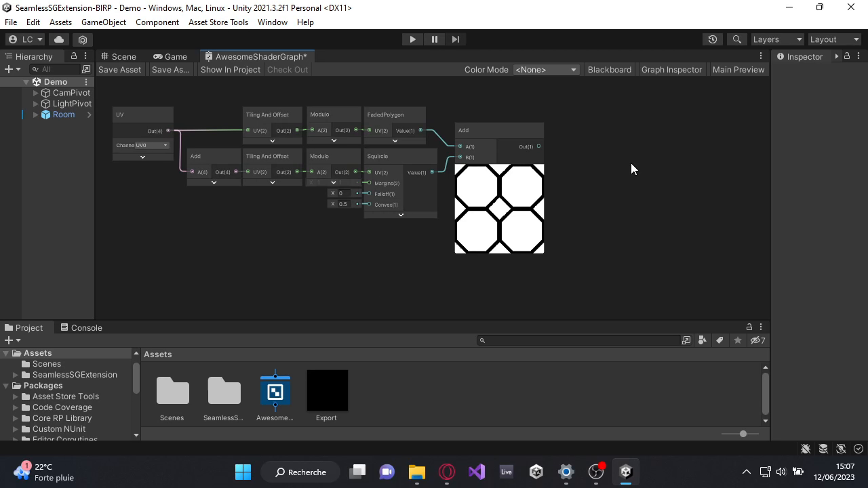The height and width of the screenshot is (488, 868).
Task: Click the Save As... button
Action: [x=170, y=69]
